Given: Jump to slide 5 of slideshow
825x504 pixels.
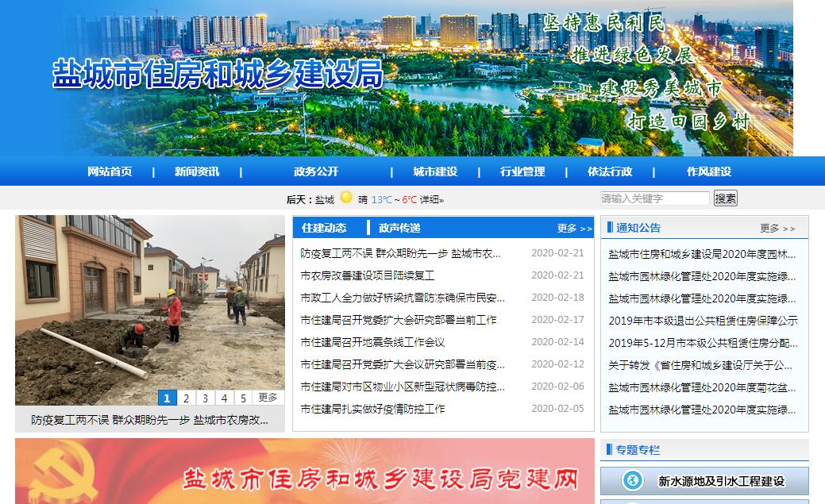Looking at the screenshot, I should (x=243, y=398).
